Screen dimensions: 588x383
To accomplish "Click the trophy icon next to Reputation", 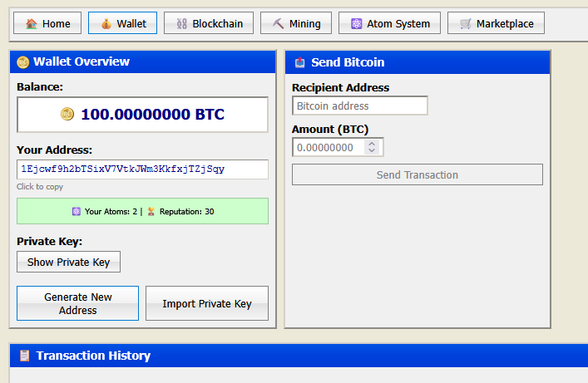I will pos(151,211).
